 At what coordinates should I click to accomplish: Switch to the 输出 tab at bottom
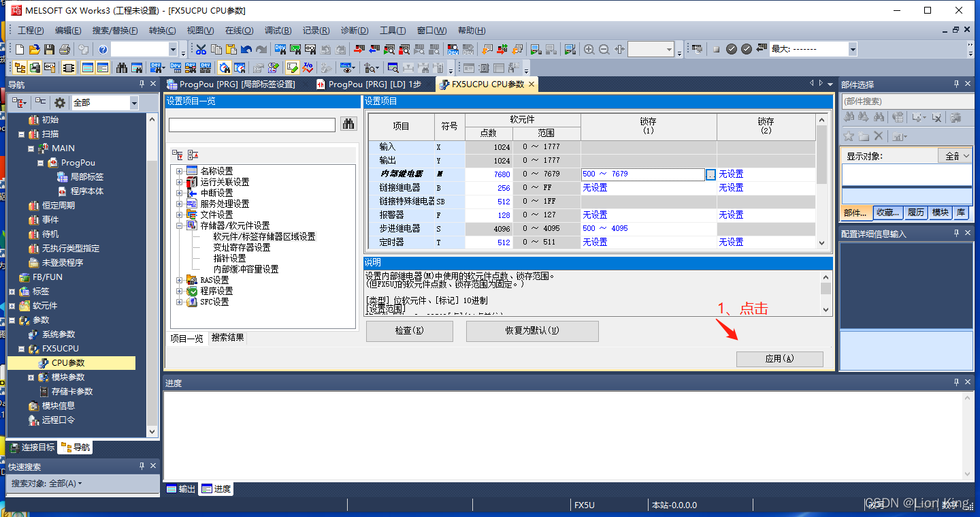click(x=181, y=488)
